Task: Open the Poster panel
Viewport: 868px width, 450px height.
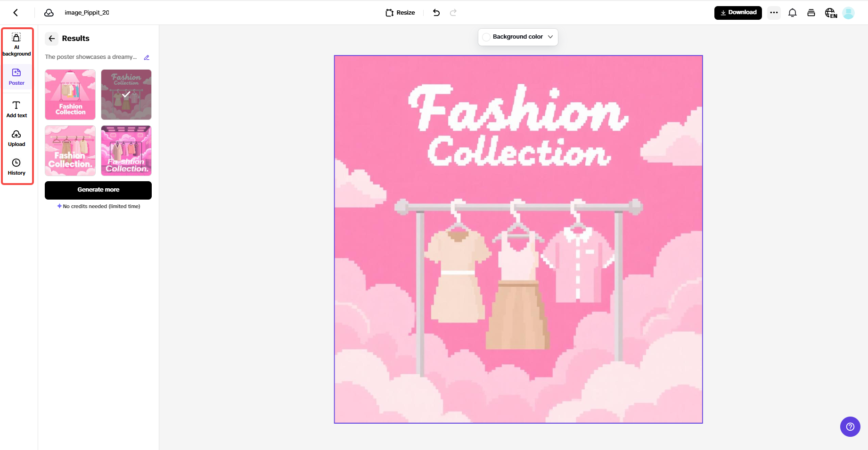Action: click(x=16, y=76)
